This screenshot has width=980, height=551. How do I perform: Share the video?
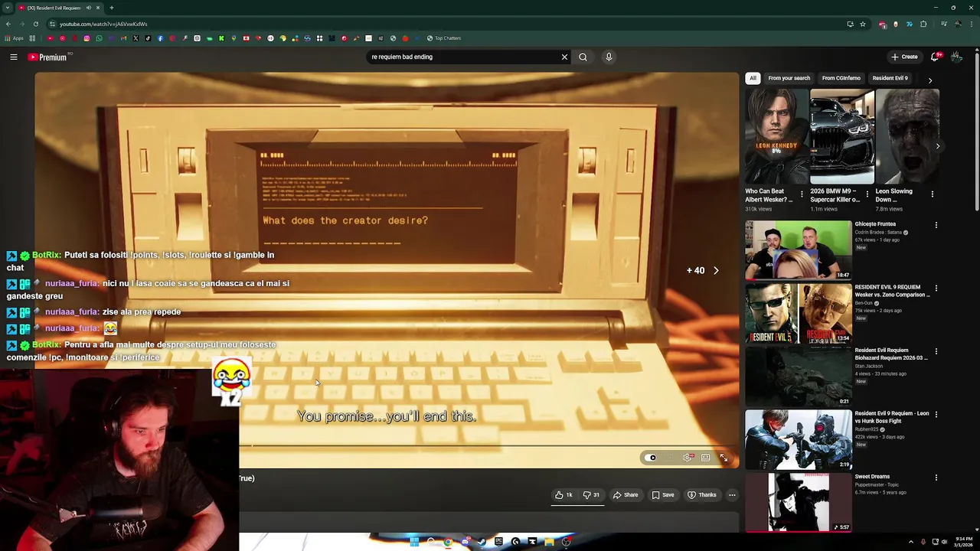click(x=625, y=495)
